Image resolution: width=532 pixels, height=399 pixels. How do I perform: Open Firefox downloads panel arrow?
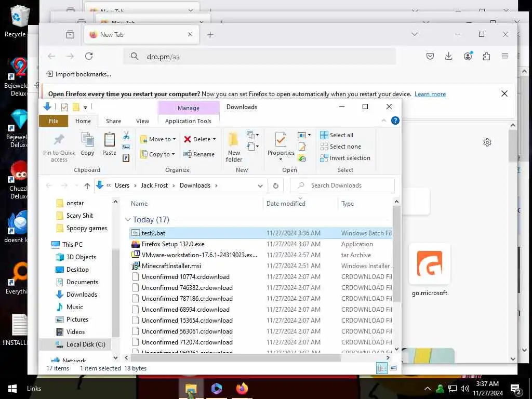point(448,56)
